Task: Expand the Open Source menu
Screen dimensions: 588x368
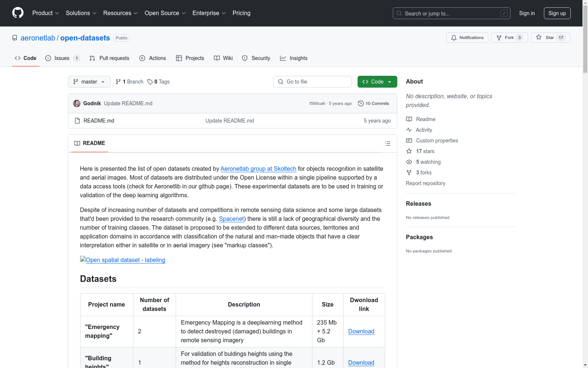Action: [x=165, y=13]
